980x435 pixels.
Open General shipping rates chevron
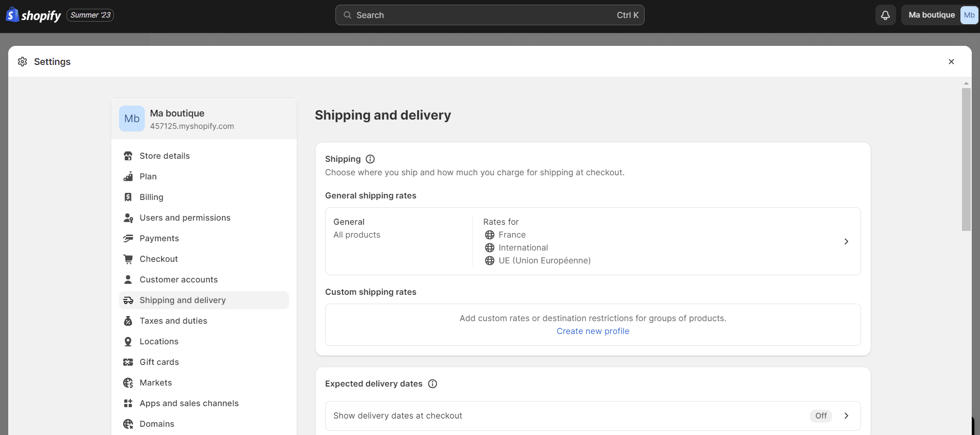[x=846, y=241]
